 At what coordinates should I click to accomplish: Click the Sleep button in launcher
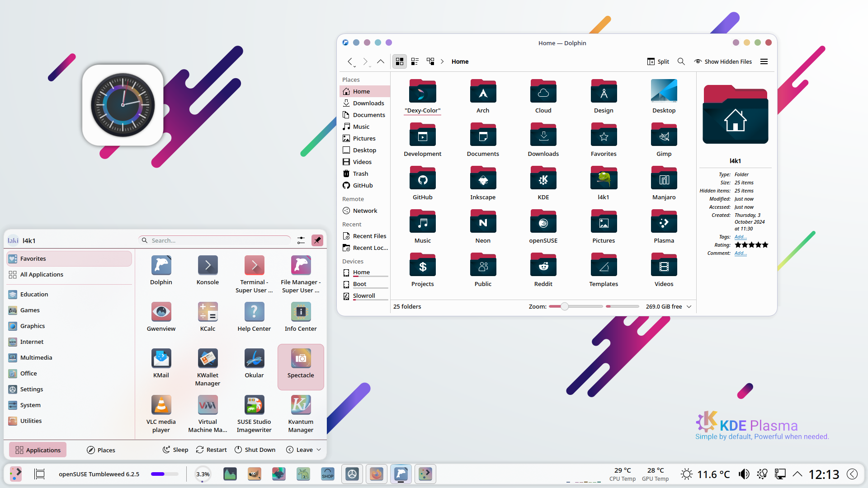click(x=175, y=450)
